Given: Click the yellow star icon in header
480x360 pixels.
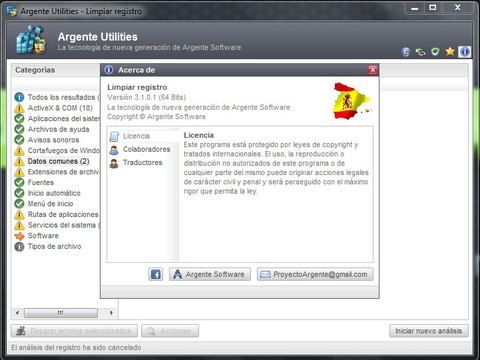Looking at the screenshot, I should pos(450,52).
